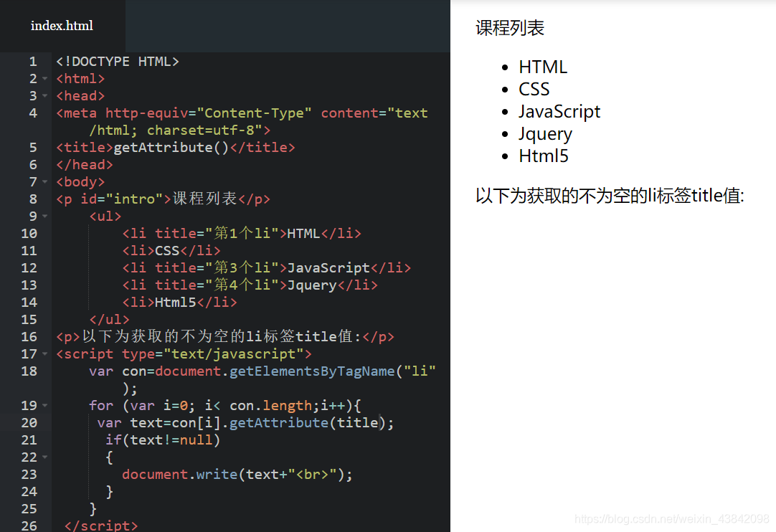Collapse the head tag fold on line 3
Screen dimensions: 776x532
45,96
